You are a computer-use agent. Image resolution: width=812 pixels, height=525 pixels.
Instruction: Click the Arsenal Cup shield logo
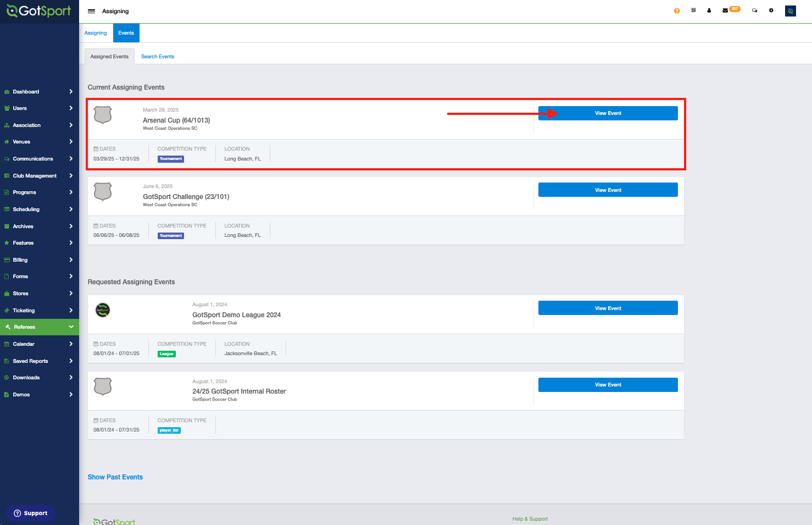(x=103, y=115)
